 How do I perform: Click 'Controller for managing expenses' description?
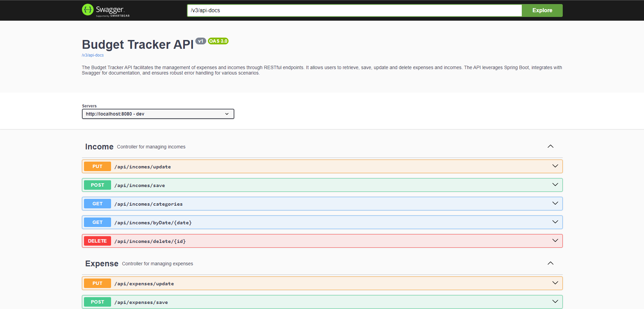tap(157, 264)
